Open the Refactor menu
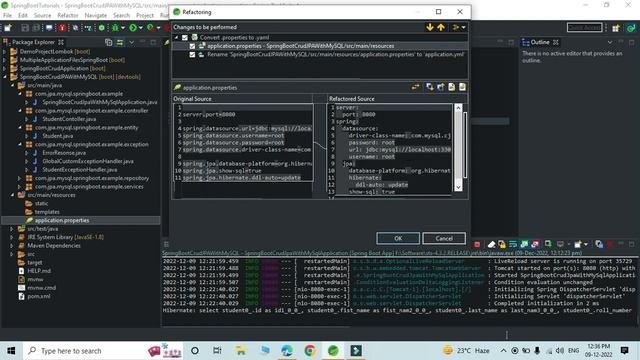The height and width of the screenshot is (360, 640). pos(68,15)
